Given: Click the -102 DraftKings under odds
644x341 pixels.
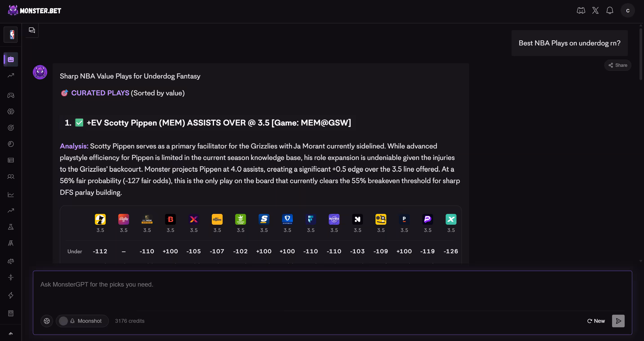Looking at the screenshot, I should (240, 251).
